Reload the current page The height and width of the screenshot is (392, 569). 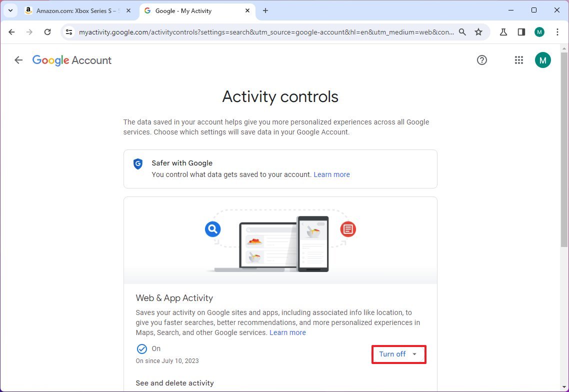pyautogui.click(x=47, y=32)
